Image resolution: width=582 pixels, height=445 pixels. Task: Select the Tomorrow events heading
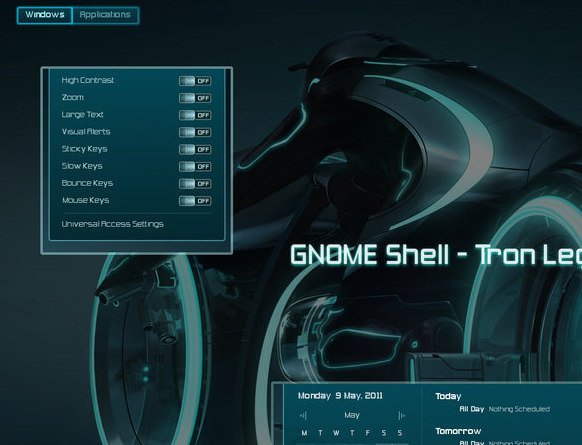pos(458,431)
